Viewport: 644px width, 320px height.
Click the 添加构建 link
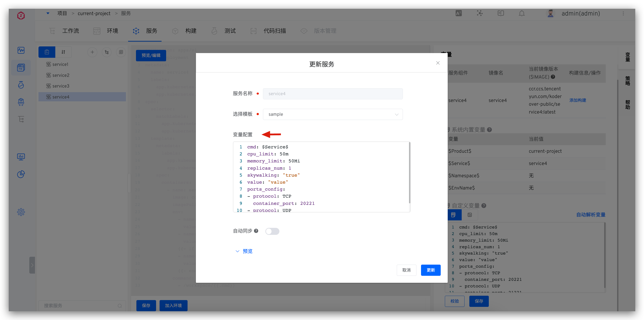point(578,100)
